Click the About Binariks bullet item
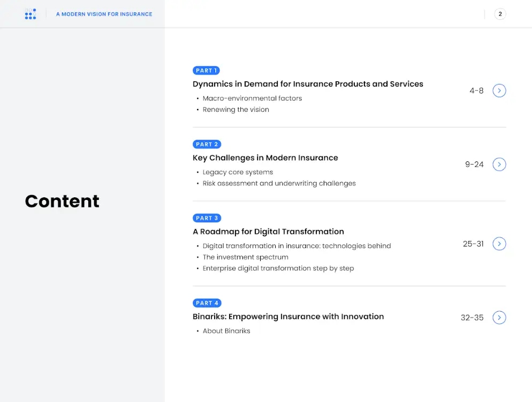 coord(226,331)
